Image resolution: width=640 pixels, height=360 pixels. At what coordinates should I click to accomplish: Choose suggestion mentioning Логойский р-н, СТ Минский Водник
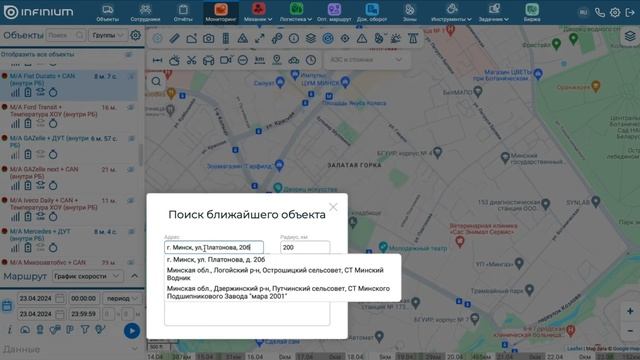click(282, 274)
